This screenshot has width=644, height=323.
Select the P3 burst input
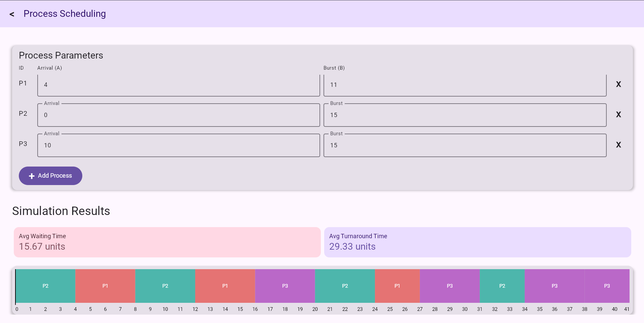[x=465, y=145]
